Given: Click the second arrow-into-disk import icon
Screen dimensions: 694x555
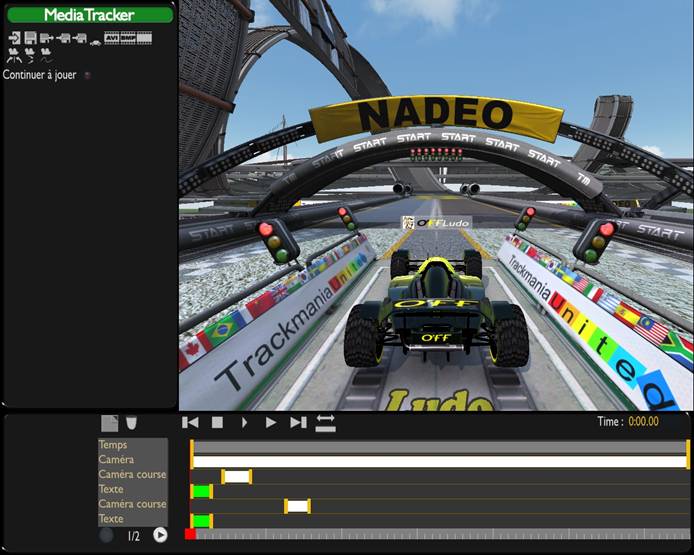Looking at the screenshot, I should [80, 39].
